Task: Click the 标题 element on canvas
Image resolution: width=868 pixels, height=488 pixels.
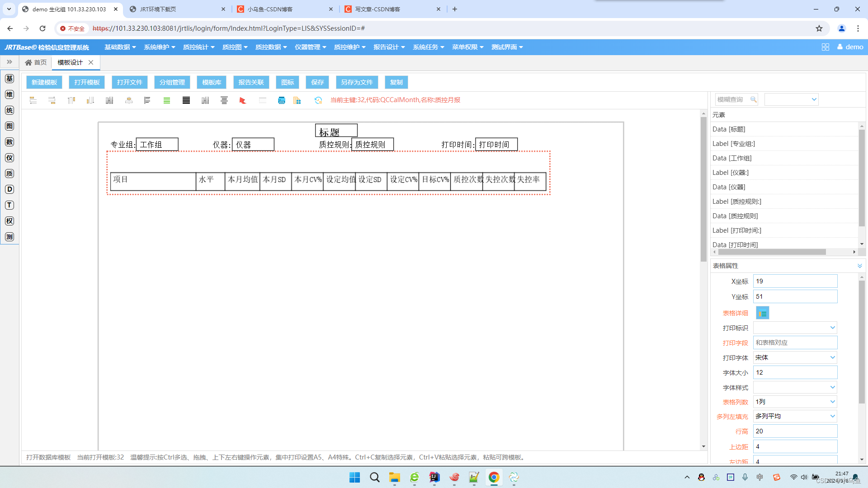Action: pos(336,131)
